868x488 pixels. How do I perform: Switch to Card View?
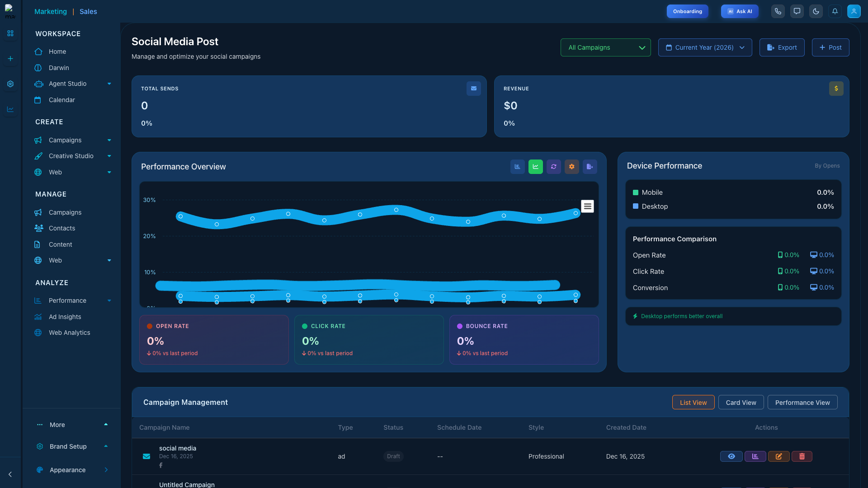[x=741, y=403]
